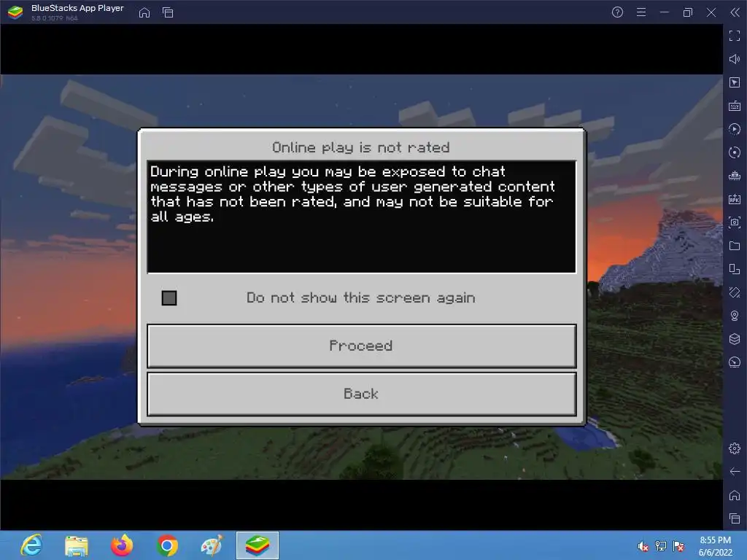Click the Proceed button
This screenshot has height=560, width=747.
tap(362, 346)
